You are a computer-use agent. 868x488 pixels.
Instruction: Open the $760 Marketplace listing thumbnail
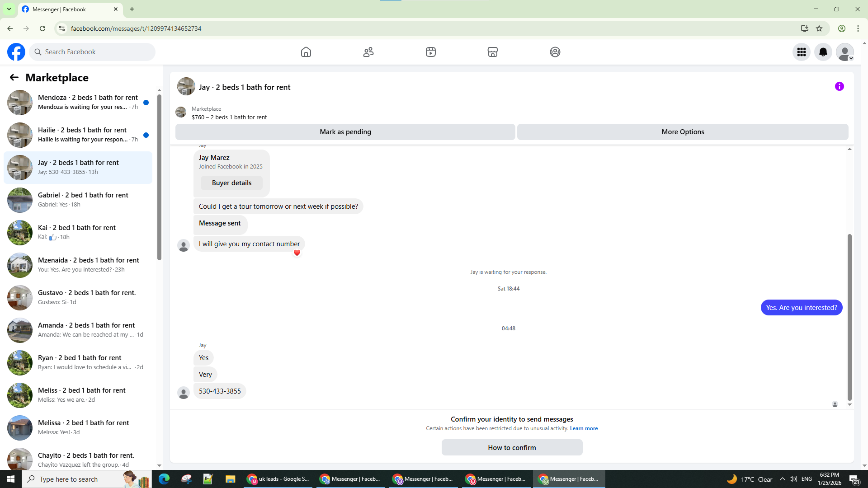(181, 112)
